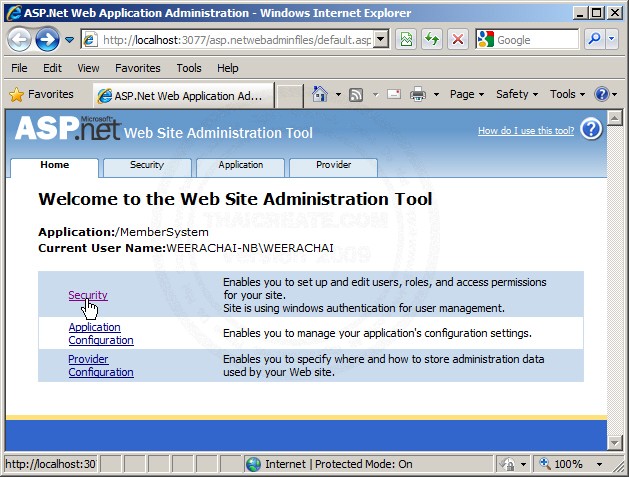Click Internet zone globe icon in status bar
The width and height of the screenshot is (629, 477).
coord(254,464)
